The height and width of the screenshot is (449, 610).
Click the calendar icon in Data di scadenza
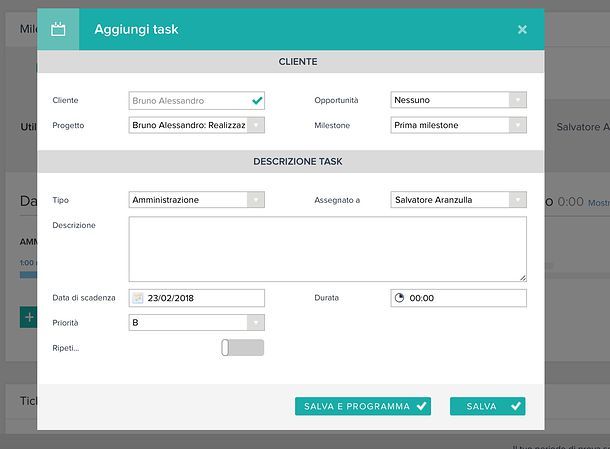(137, 298)
